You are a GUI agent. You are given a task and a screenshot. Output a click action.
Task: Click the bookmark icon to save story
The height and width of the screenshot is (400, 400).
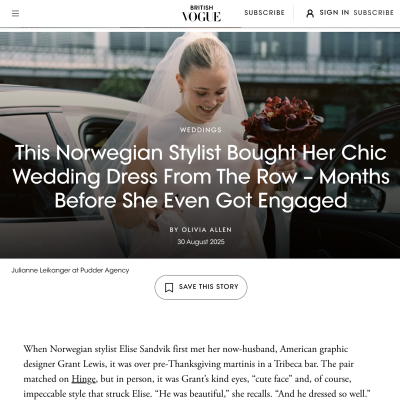coord(169,287)
